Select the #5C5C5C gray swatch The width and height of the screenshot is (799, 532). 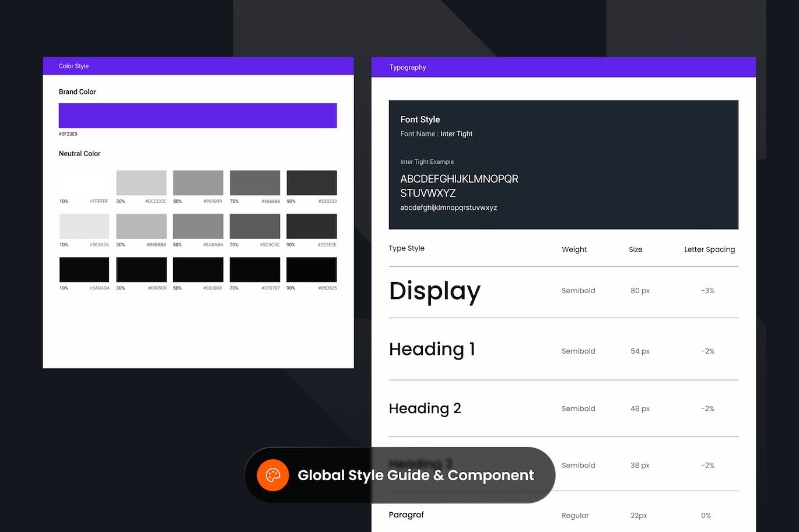(x=255, y=226)
